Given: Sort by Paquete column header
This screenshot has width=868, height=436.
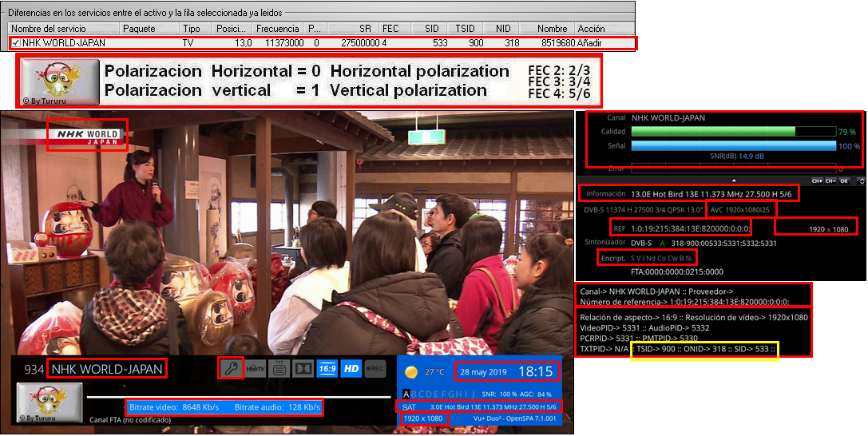Looking at the screenshot, I should [x=149, y=29].
